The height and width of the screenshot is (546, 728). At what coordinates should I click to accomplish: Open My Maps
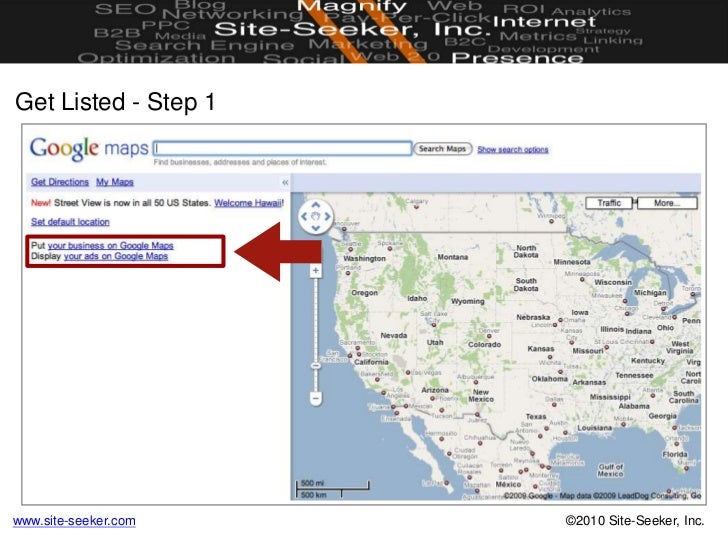tap(115, 182)
